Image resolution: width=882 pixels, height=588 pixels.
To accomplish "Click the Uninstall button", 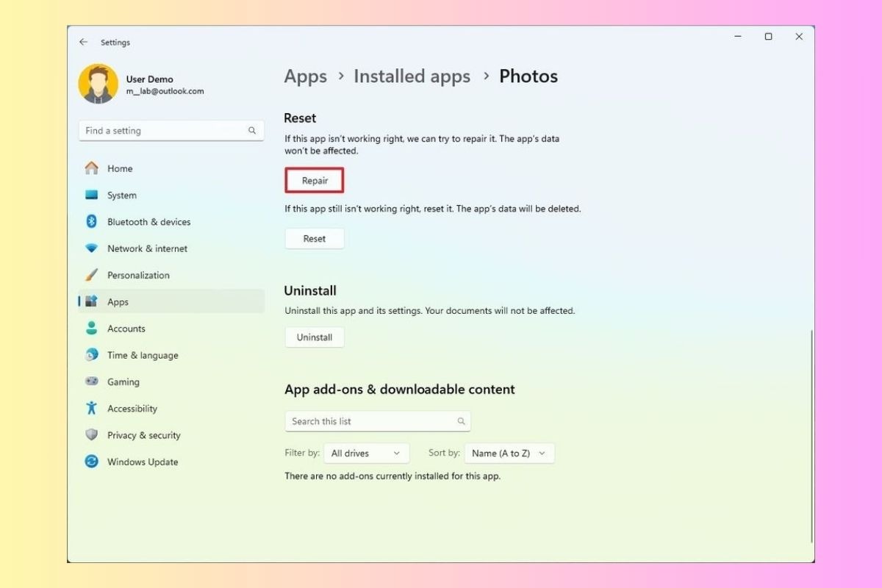I will pyautogui.click(x=315, y=337).
